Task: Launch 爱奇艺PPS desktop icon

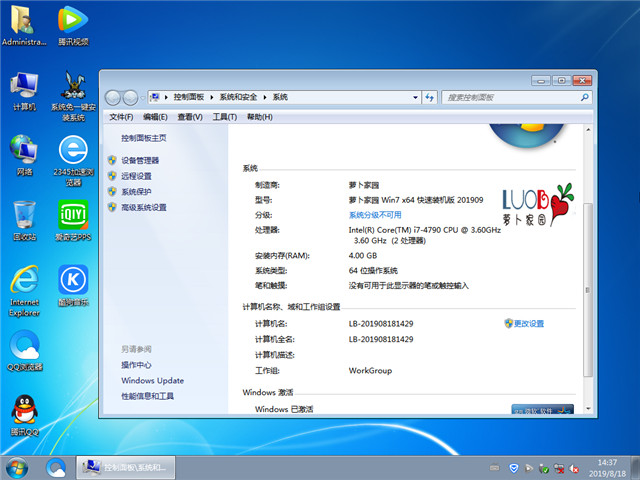Action: pyautogui.click(x=73, y=220)
